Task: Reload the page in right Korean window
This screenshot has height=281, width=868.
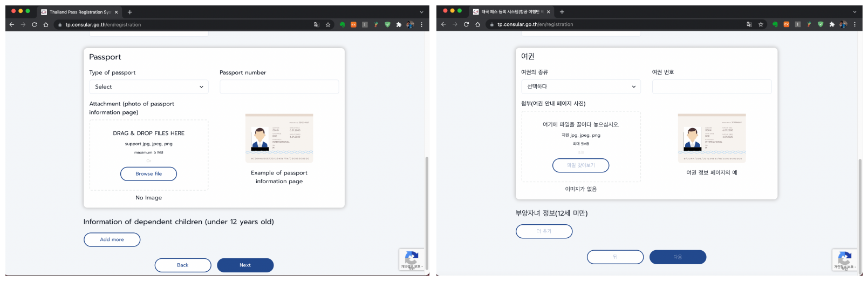Action: [467, 24]
